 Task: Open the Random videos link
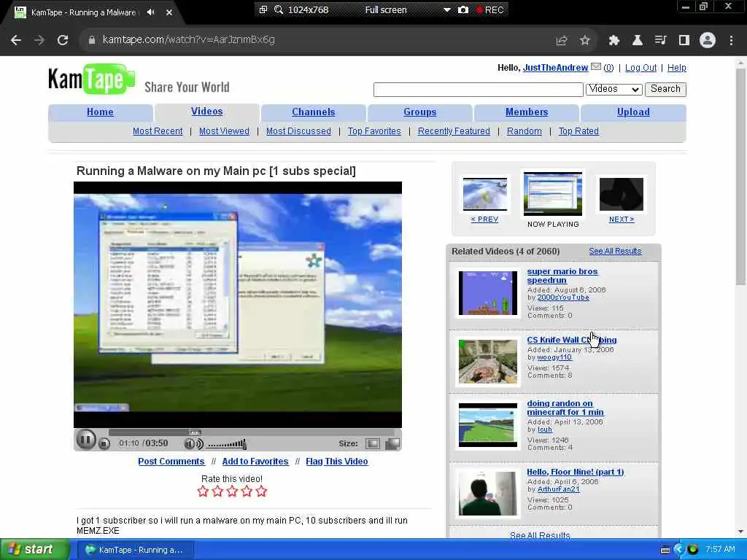click(x=524, y=131)
